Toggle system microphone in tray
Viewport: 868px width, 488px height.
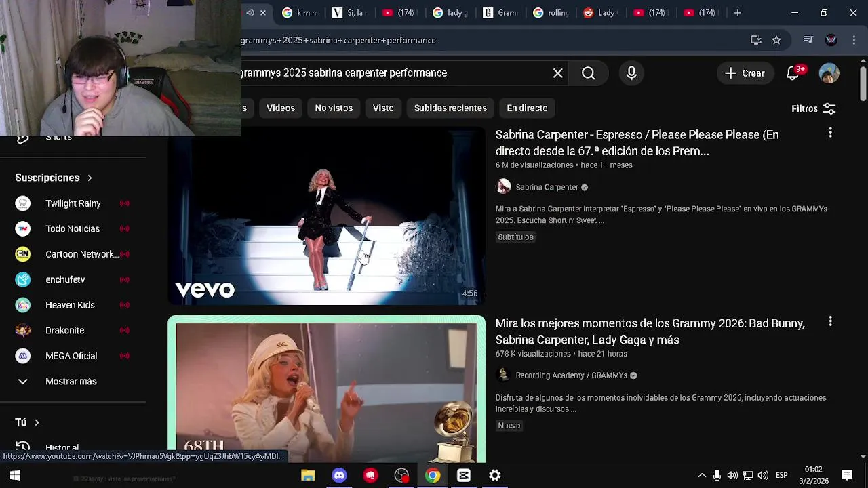pyautogui.click(x=717, y=475)
